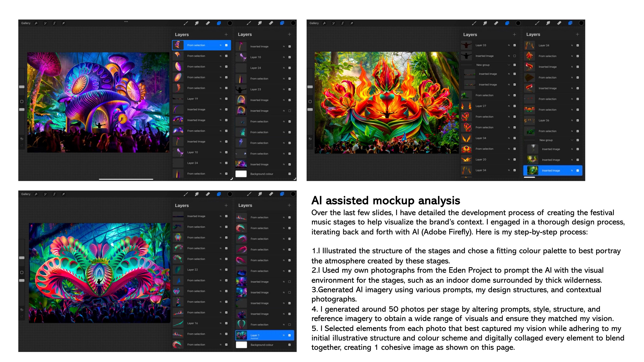Open colour disc above panel listing Layer 23

point(293,23)
